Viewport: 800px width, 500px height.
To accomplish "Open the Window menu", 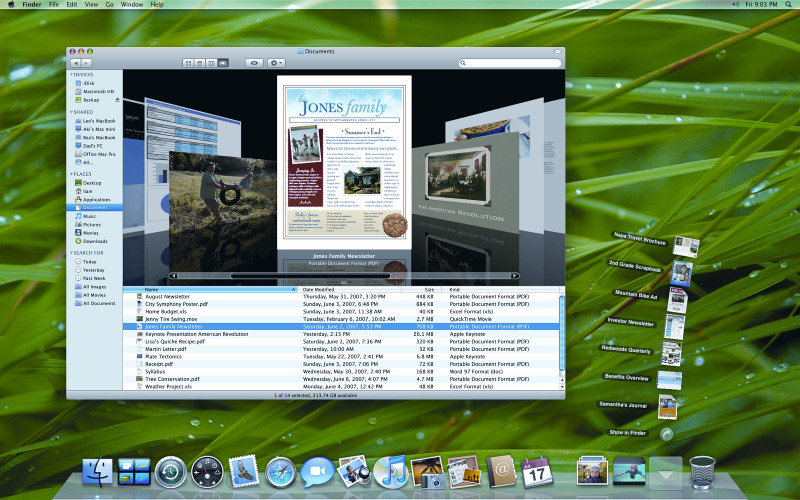I will click(x=132, y=4).
